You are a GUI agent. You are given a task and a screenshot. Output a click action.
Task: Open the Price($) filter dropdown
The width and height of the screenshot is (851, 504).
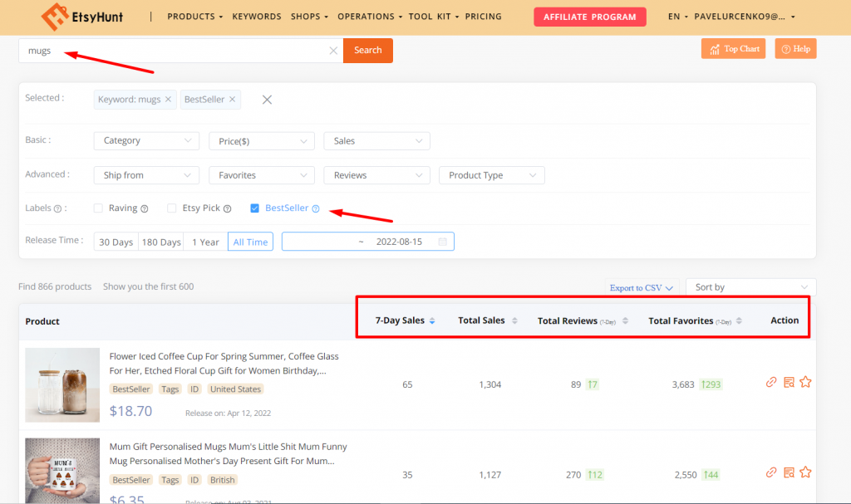(261, 141)
